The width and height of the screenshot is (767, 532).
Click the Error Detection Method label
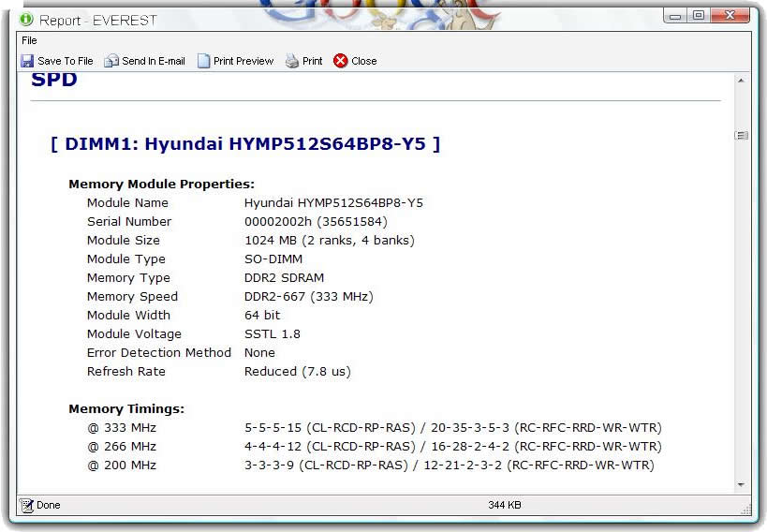click(159, 353)
